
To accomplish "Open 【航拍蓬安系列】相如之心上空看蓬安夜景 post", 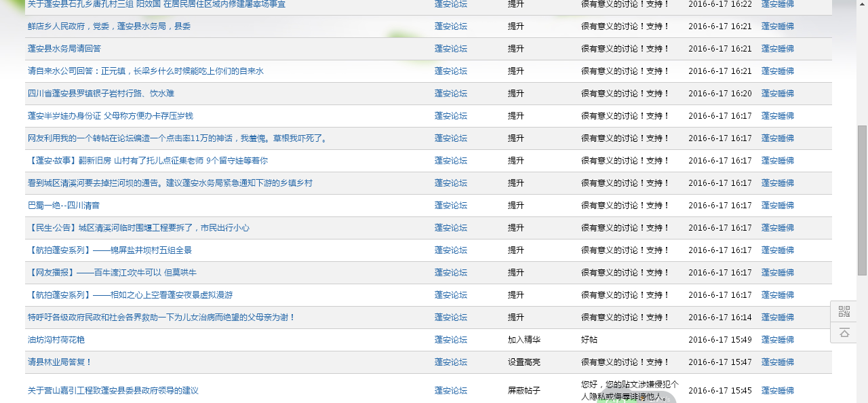I will 130,295.
